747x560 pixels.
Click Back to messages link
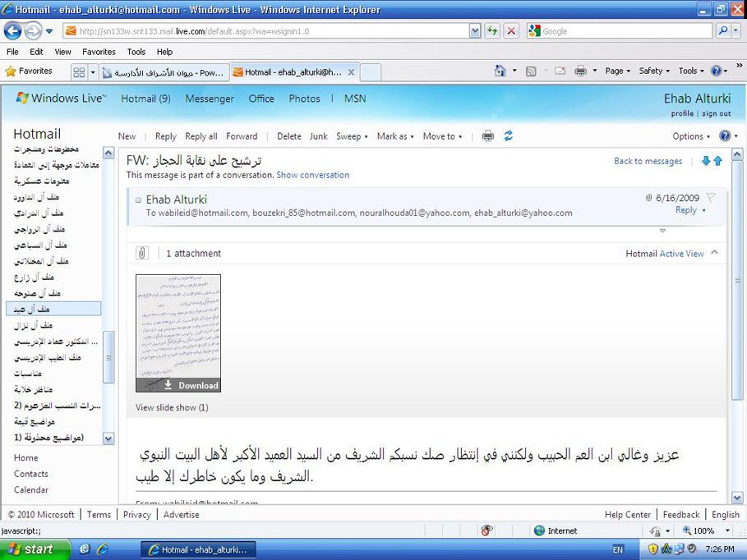click(648, 161)
